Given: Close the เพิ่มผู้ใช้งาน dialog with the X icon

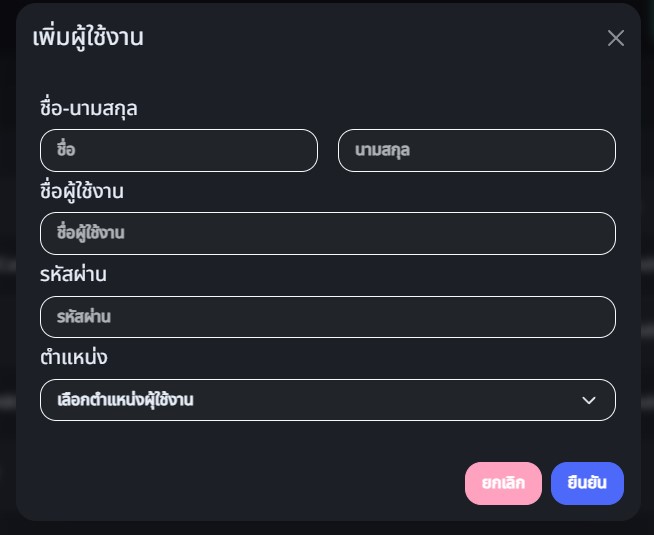Looking at the screenshot, I should 616,38.
